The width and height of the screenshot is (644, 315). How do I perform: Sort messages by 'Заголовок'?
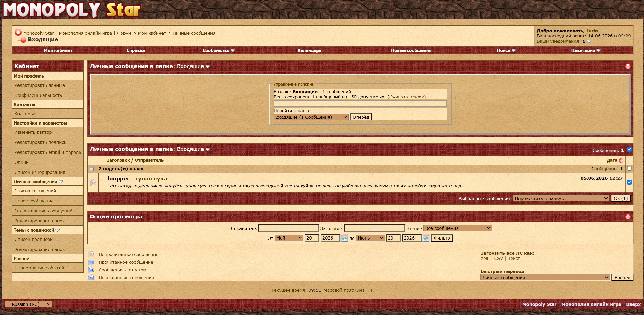(118, 160)
